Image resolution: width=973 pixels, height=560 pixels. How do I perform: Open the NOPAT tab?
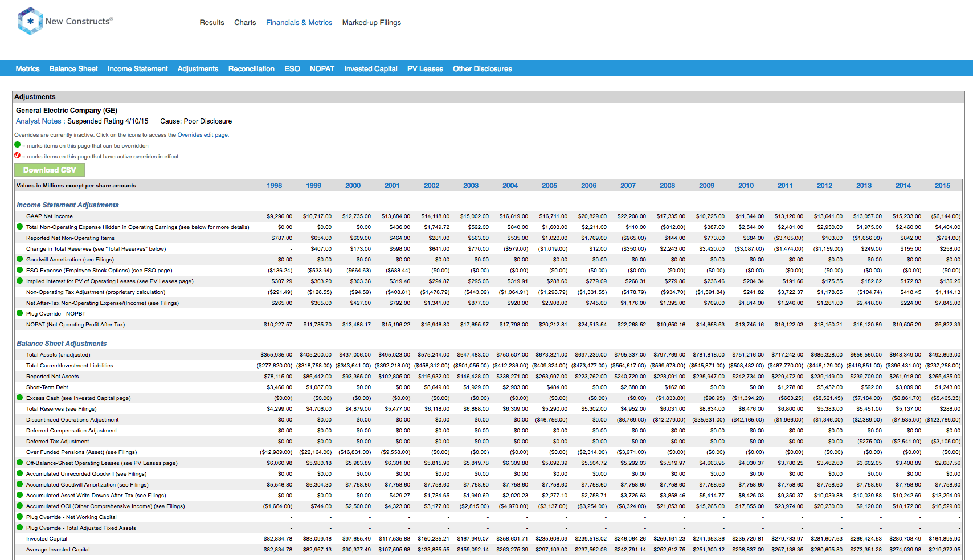[322, 68]
